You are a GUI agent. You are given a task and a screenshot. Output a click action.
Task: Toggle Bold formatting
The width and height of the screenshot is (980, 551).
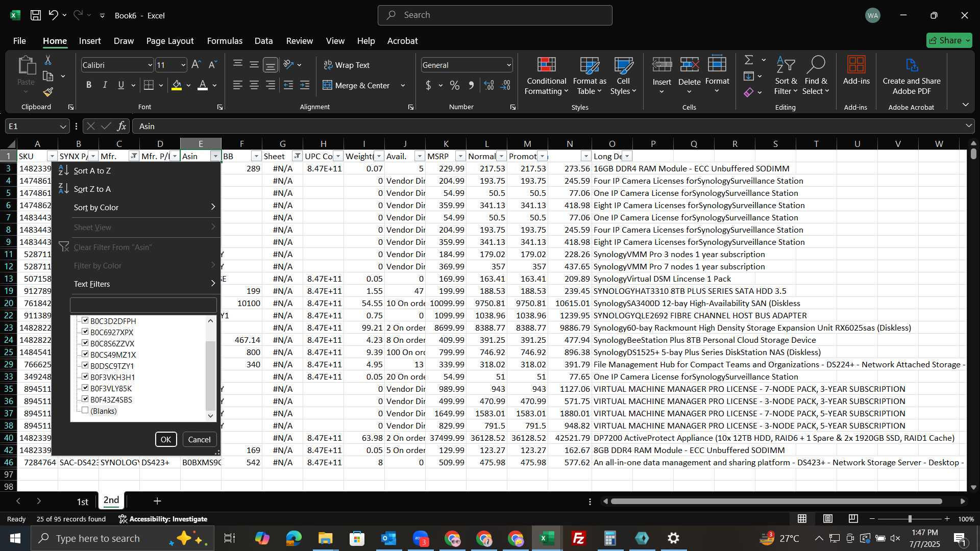click(x=89, y=85)
